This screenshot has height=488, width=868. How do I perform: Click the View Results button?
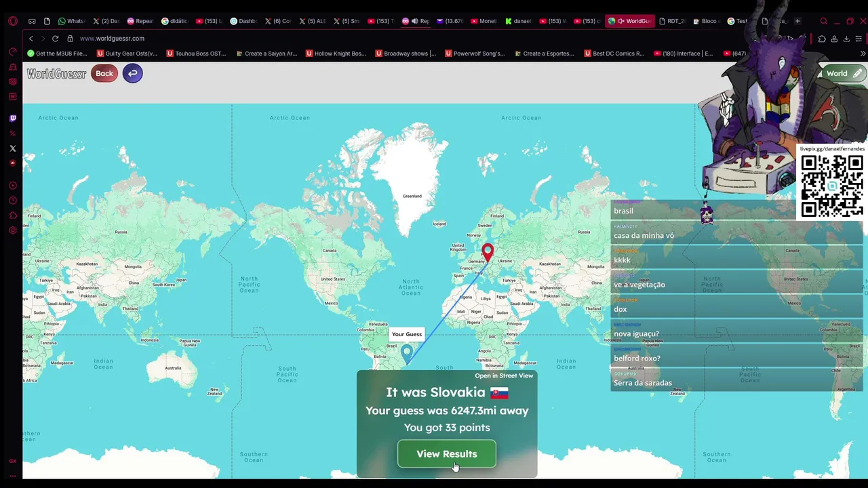(x=447, y=454)
